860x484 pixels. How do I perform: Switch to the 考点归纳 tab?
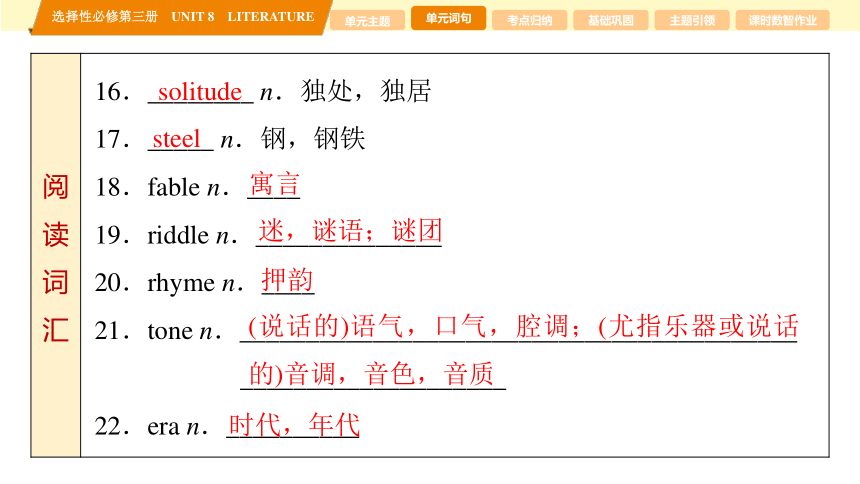coord(529,21)
